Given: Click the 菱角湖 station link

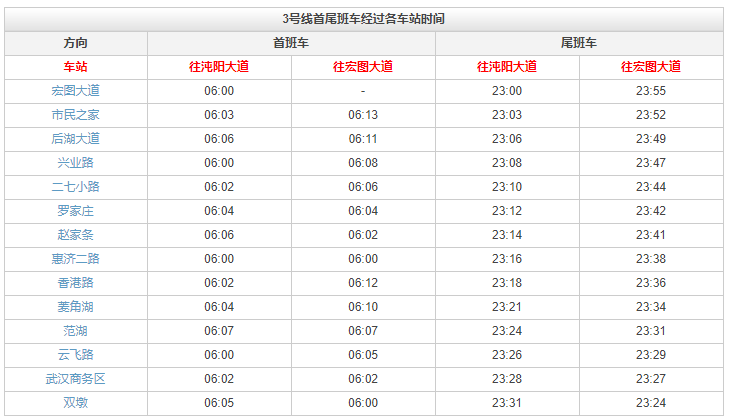Looking at the screenshot, I should coord(75,307).
